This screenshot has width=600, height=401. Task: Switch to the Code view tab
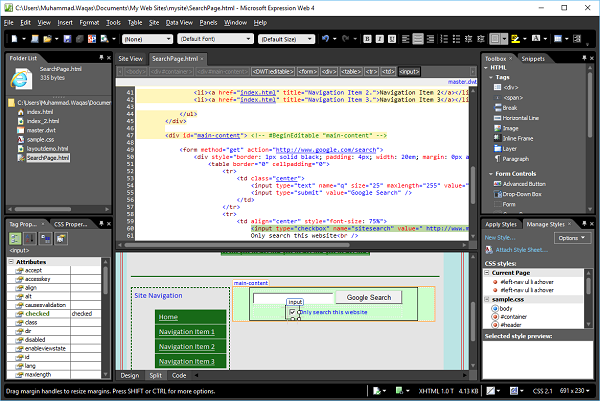point(179,374)
